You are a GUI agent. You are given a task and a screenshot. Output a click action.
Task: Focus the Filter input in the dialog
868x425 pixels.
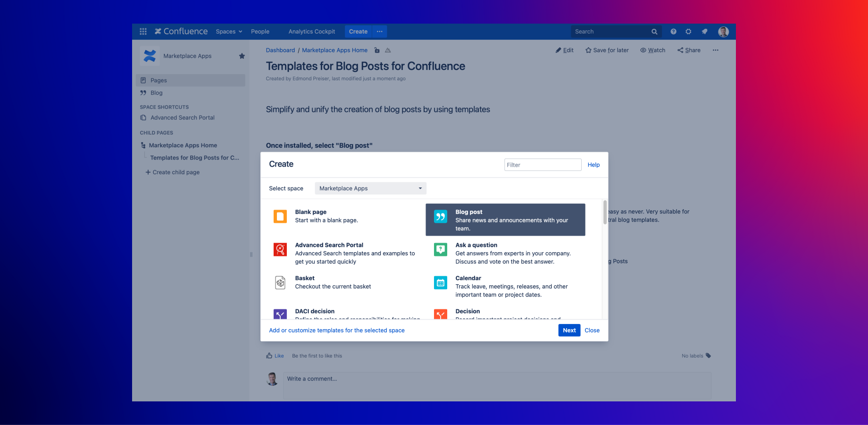point(542,165)
